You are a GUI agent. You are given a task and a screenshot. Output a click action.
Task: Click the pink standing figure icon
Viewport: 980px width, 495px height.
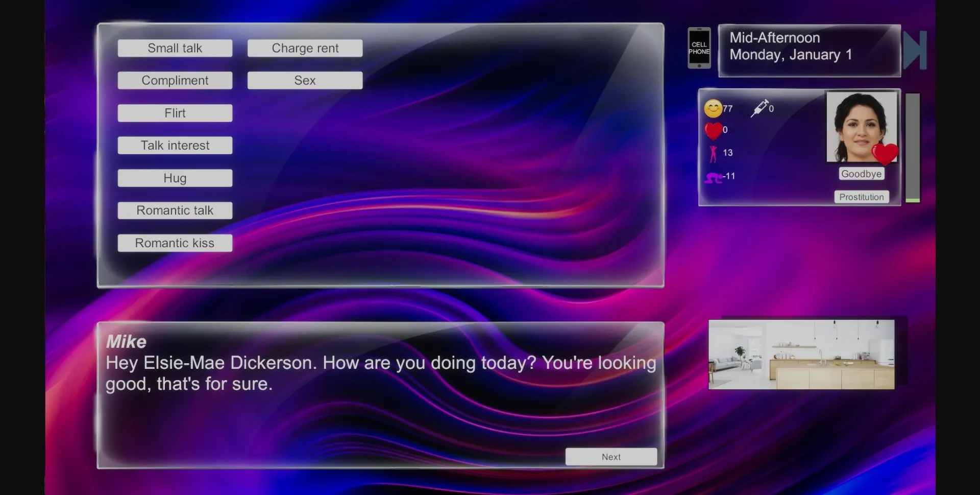coord(713,153)
